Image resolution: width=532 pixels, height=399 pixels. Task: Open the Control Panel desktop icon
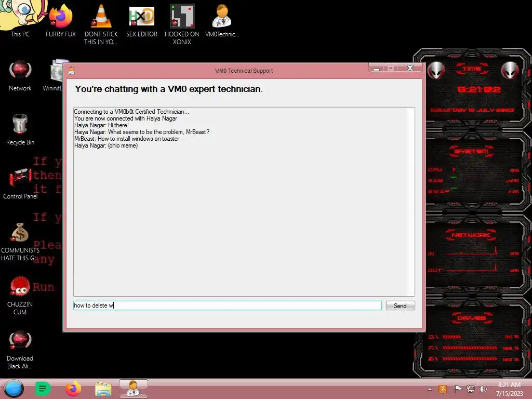coord(20,183)
